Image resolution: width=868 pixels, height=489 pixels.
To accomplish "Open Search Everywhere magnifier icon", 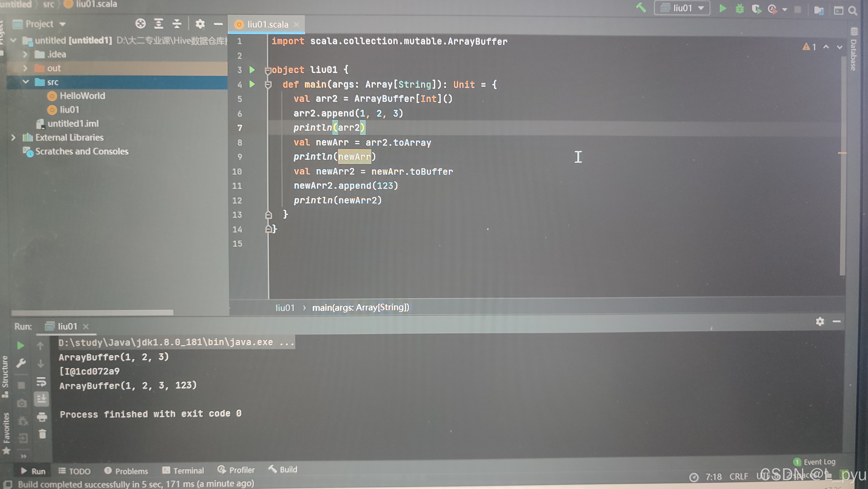I will click(853, 10).
